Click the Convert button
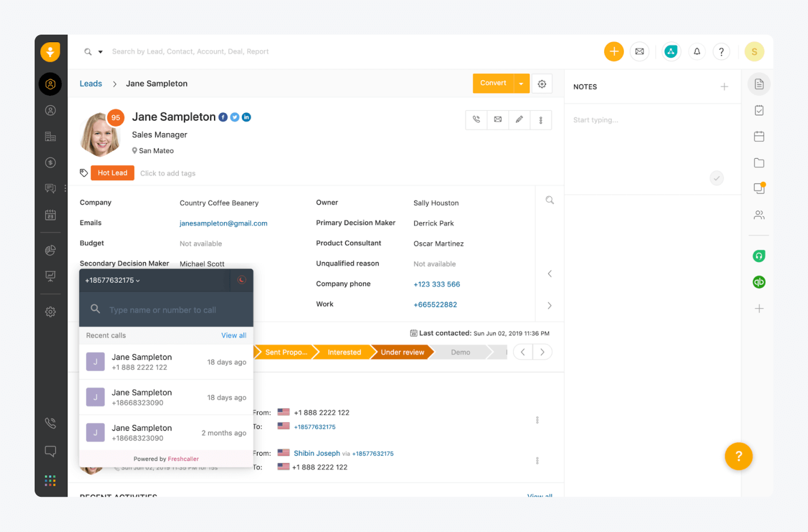Screen dimensions: 808x532 pos(493,83)
